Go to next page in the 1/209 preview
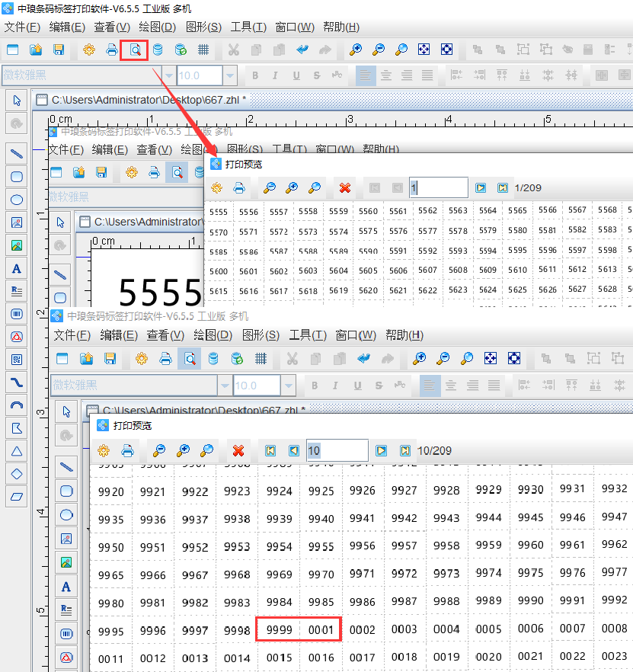633x672 pixels. pos(481,187)
